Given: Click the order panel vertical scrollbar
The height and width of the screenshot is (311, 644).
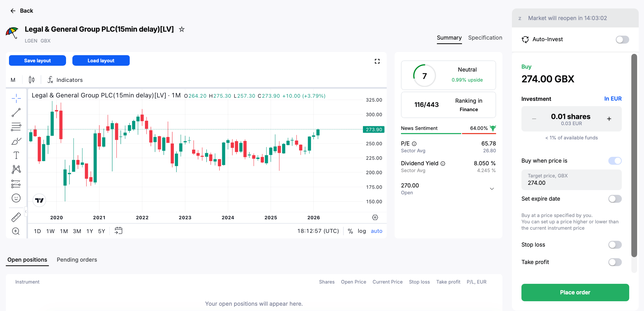Looking at the screenshot, I should (x=634, y=155).
